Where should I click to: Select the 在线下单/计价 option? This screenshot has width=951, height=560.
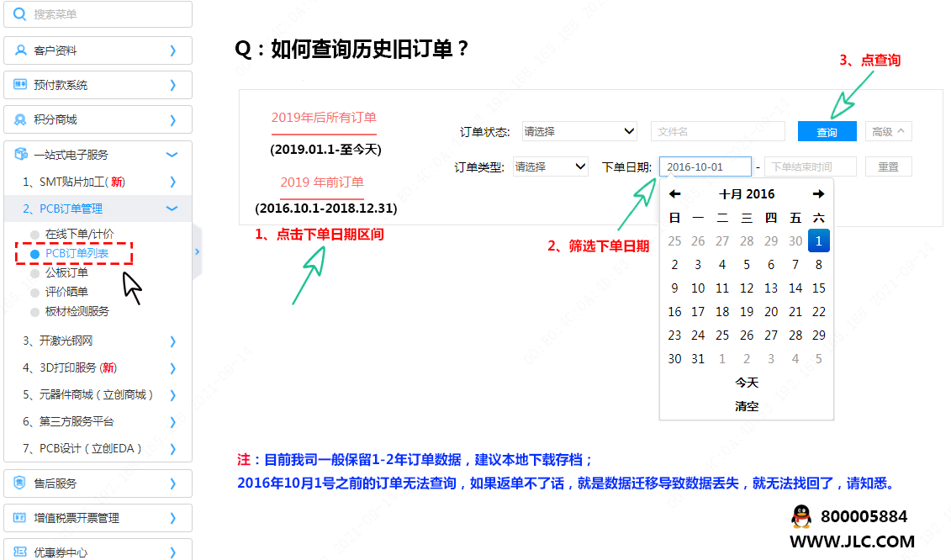tap(78, 234)
